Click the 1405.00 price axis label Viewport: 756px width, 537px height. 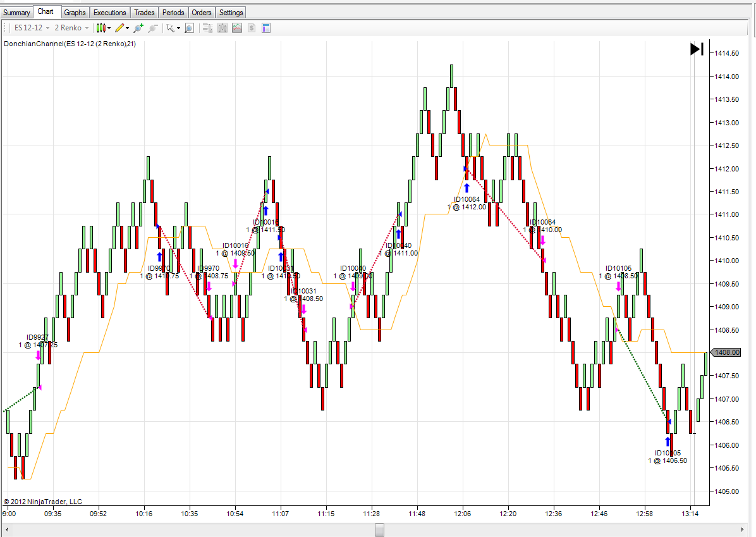pos(726,491)
